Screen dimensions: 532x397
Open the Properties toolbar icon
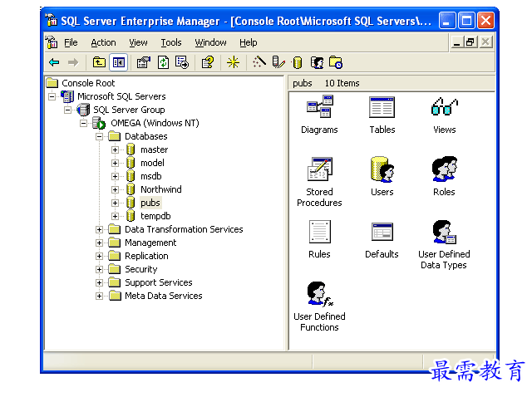[144, 62]
